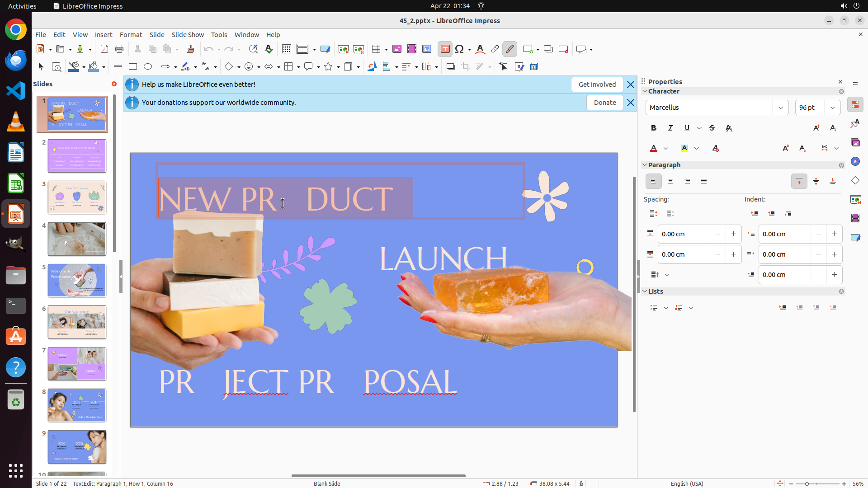Select the Ellipse drawing tool
The height and width of the screenshot is (488, 868).
(148, 67)
